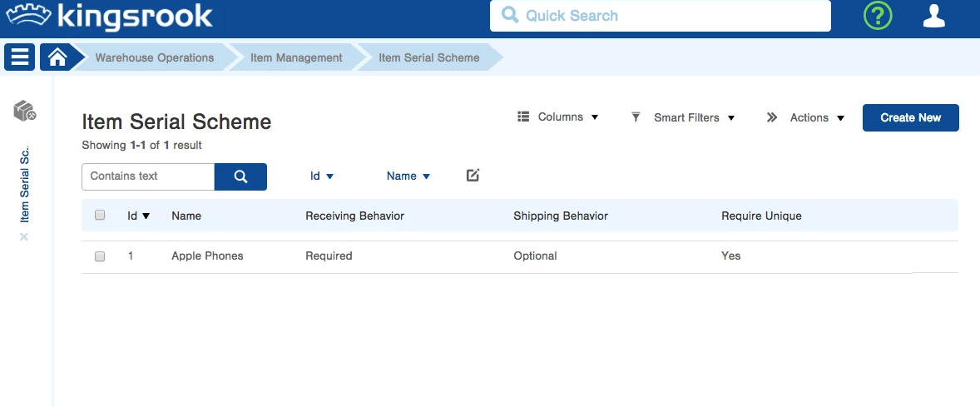Image resolution: width=980 pixels, height=407 pixels.
Task: Expand the Columns dropdown
Action: (x=558, y=117)
